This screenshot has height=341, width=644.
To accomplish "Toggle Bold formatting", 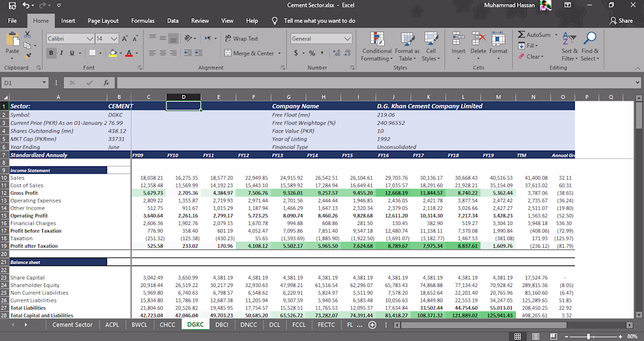I will click(x=52, y=53).
